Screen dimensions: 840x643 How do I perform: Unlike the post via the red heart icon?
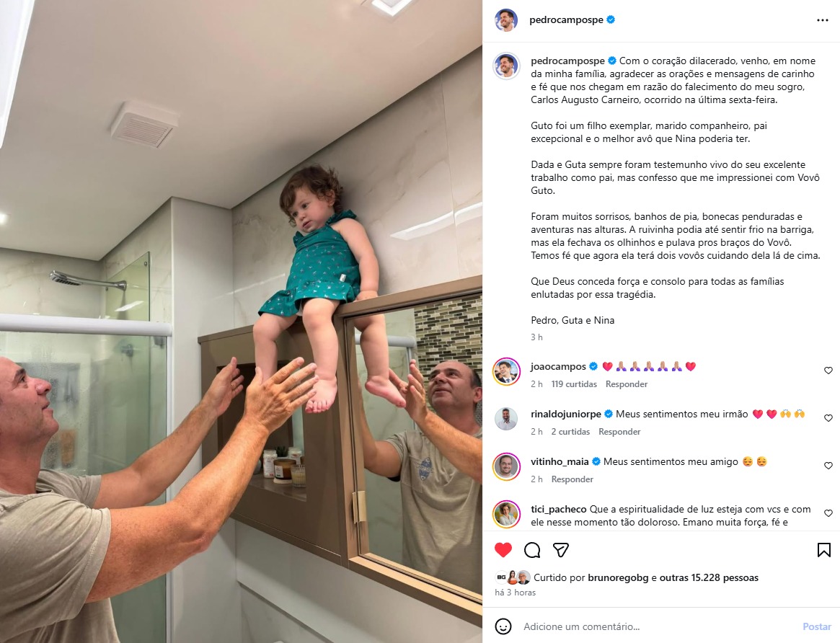503,550
